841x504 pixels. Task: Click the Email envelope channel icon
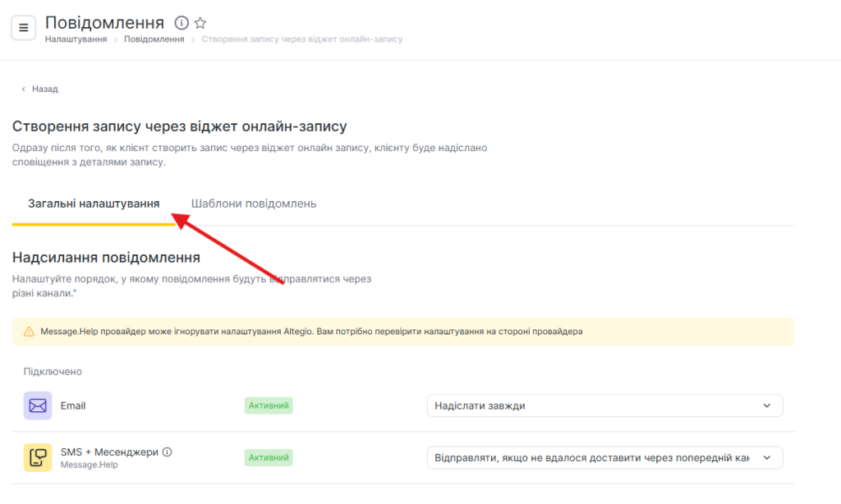click(38, 405)
